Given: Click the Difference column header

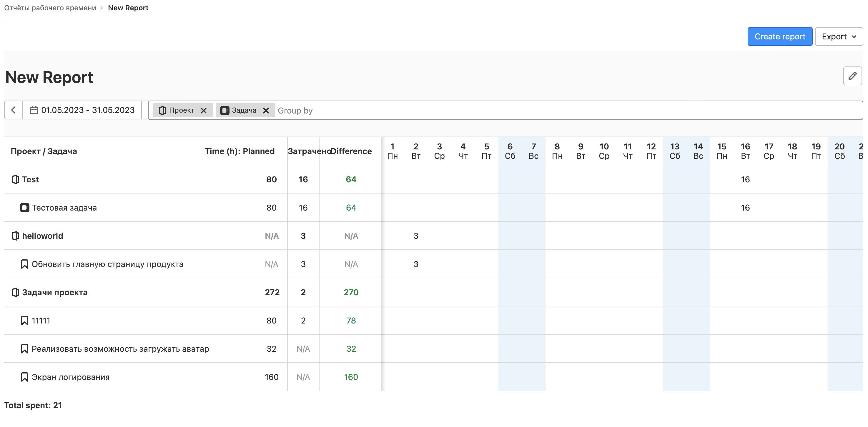Looking at the screenshot, I should coord(351,151).
